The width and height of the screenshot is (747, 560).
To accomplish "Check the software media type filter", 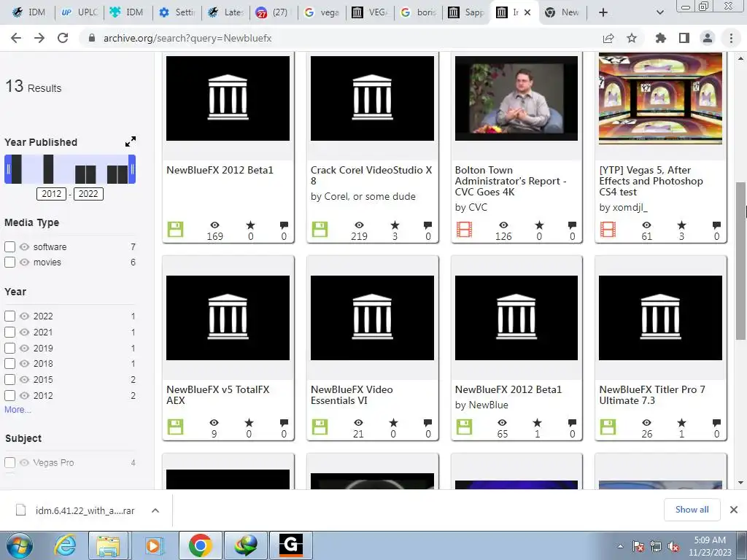I will [x=9, y=246].
